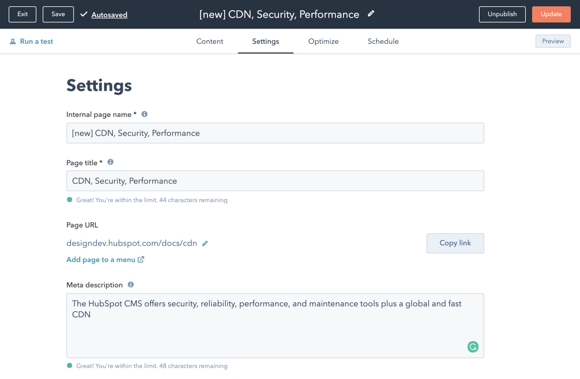Open the Add page to a menu link
This screenshot has height=379, width=580.
(101, 260)
